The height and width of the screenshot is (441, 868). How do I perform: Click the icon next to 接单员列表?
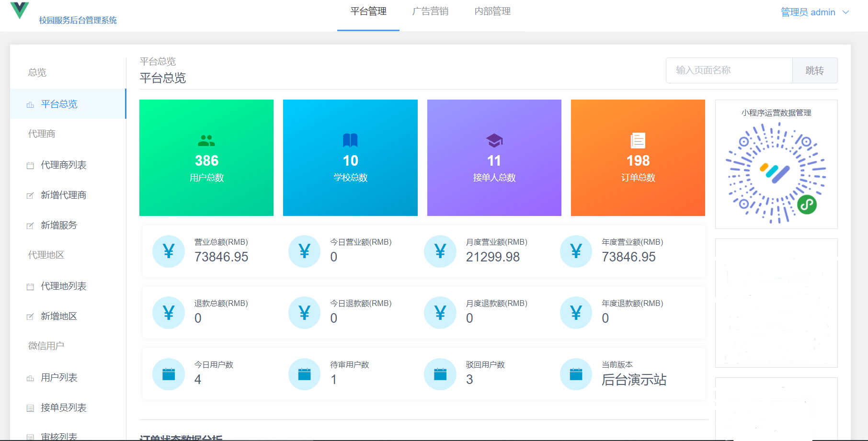(x=30, y=408)
